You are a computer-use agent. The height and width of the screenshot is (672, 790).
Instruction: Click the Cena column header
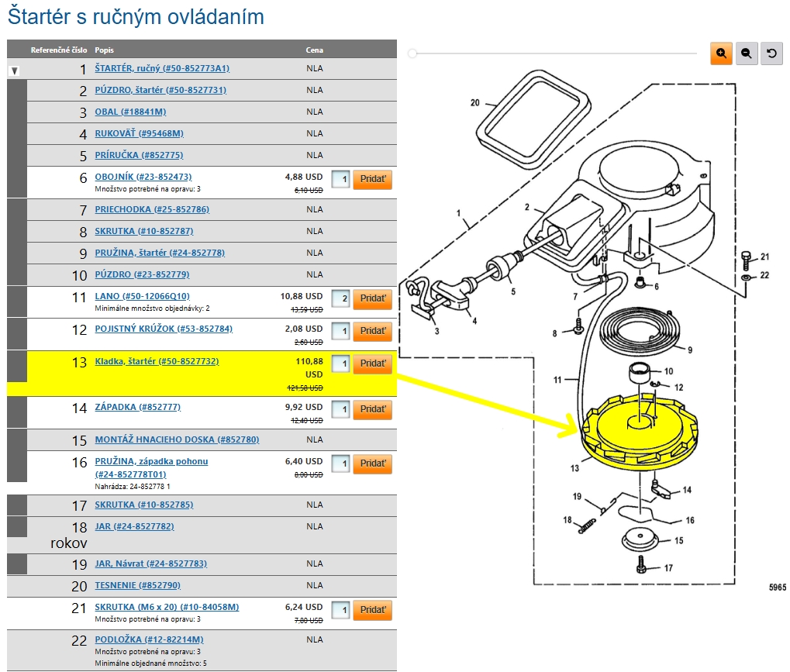click(314, 50)
